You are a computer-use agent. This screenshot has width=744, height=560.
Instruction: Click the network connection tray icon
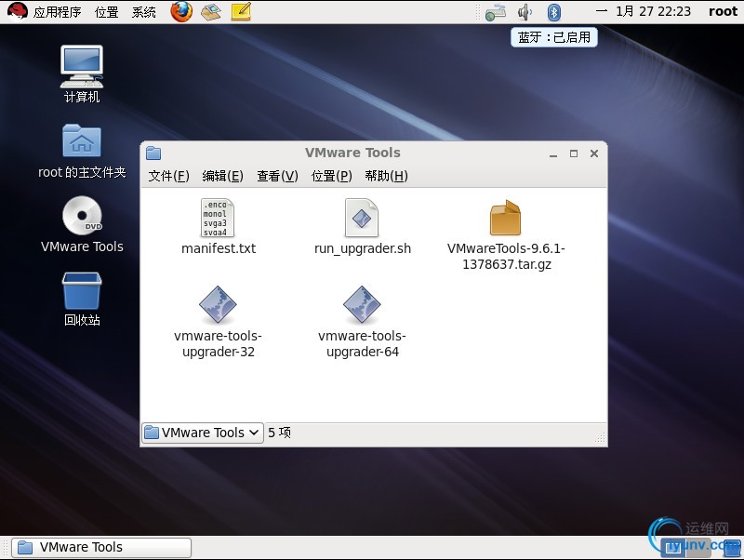tap(496, 12)
